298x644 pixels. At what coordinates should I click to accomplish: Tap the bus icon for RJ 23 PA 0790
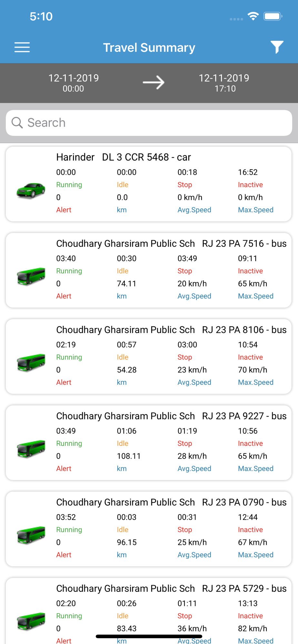pos(31,535)
